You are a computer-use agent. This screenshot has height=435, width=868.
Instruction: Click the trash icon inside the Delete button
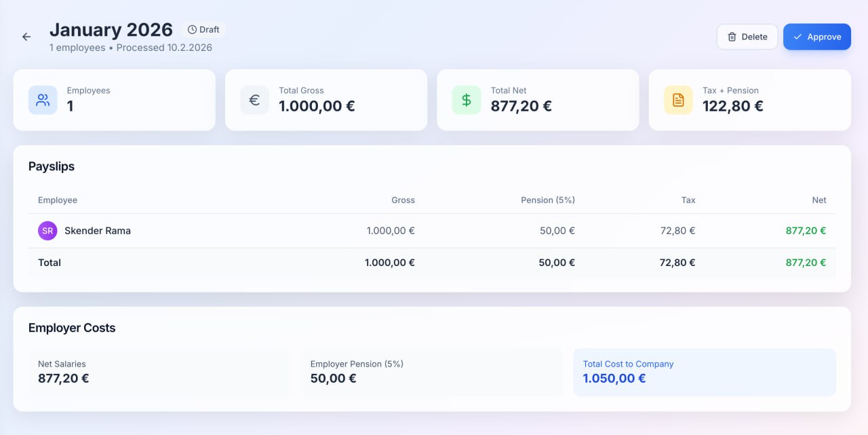tap(733, 37)
